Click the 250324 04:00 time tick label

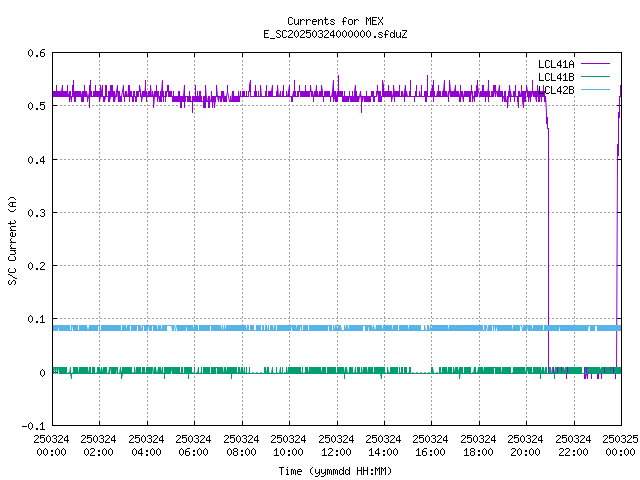[x=146, y=446]
